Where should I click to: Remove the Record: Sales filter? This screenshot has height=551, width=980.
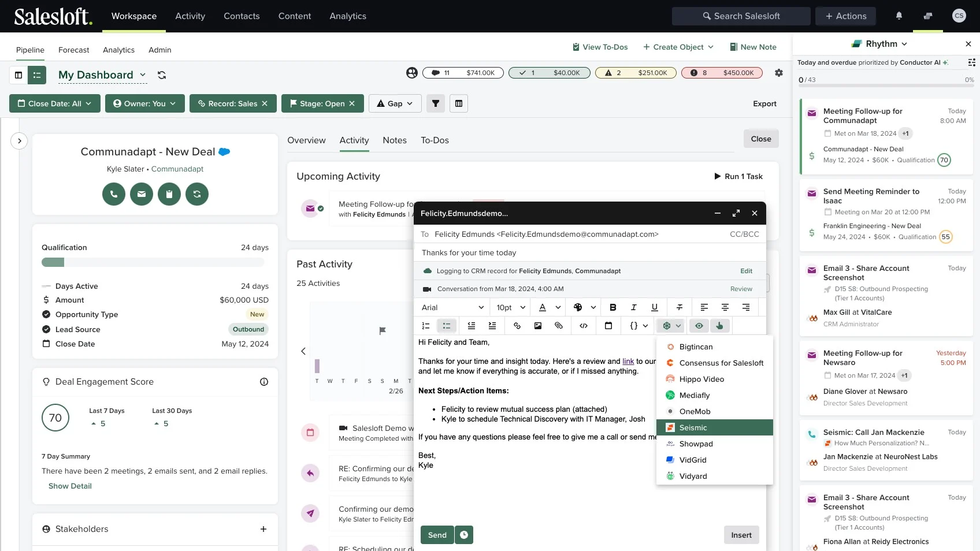(265, 103)
